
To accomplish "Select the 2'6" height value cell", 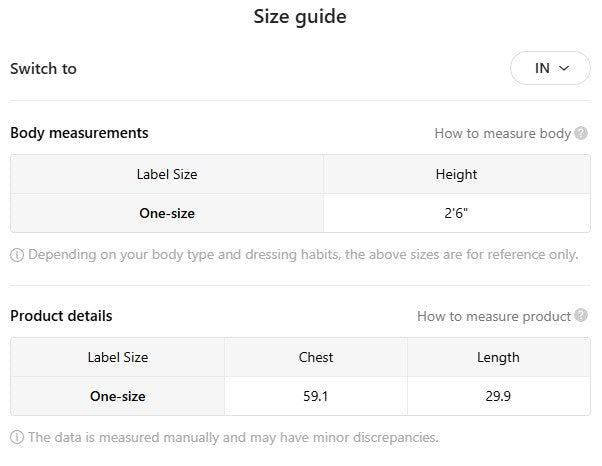I will coord(456,213).
